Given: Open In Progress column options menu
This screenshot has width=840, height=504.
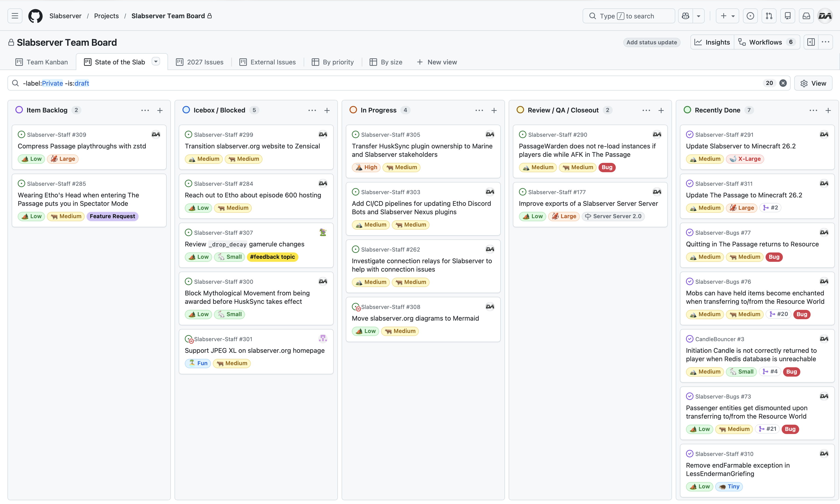Looking at the screenshot, I should point(479,110).
